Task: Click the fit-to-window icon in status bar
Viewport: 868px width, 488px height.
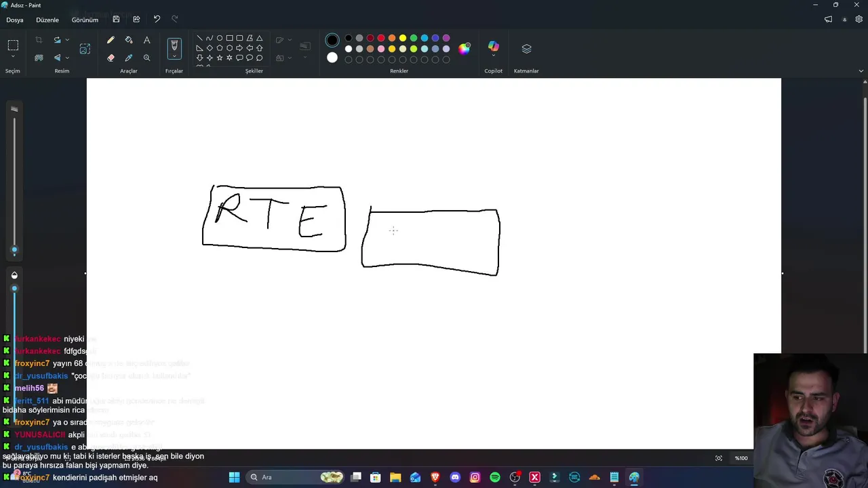Action: pos(719,458)
